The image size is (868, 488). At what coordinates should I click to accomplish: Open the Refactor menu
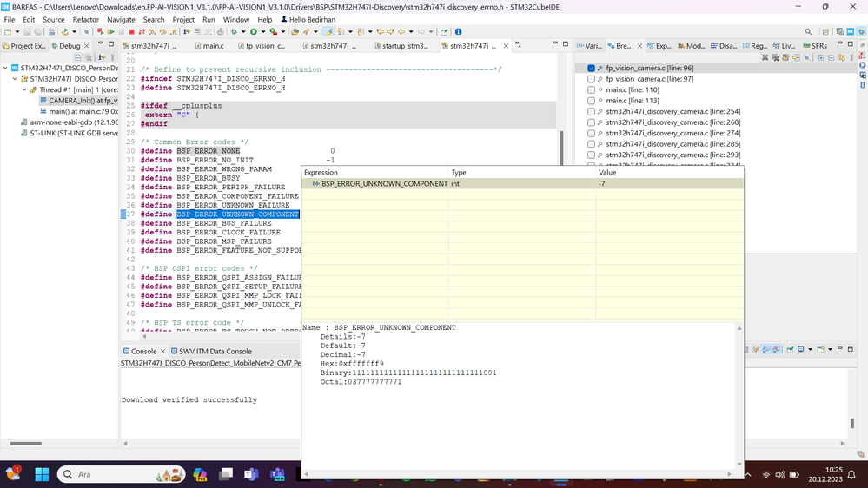[85, 19]
